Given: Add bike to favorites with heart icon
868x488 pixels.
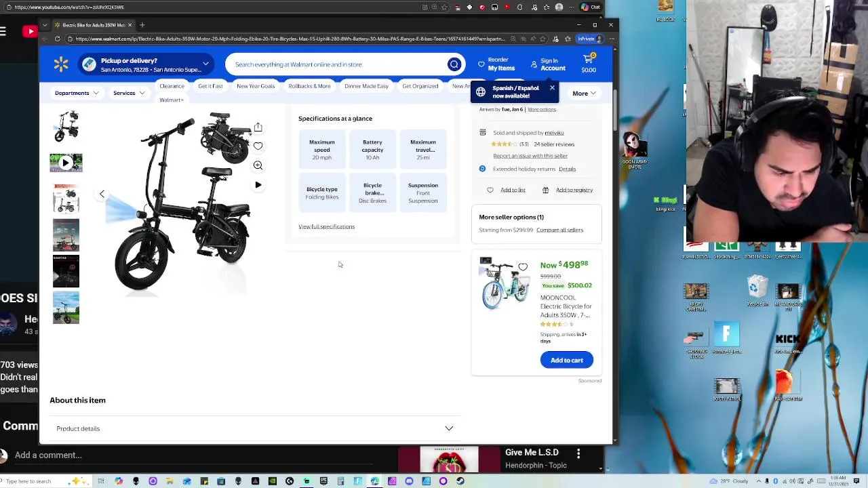Looking at the screenshot, I should [258, 146].
